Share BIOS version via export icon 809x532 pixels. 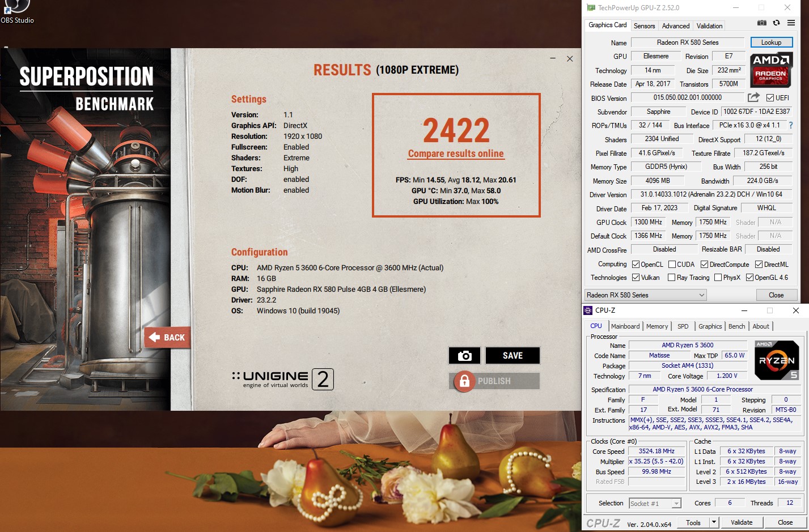[x=753, y=97]
